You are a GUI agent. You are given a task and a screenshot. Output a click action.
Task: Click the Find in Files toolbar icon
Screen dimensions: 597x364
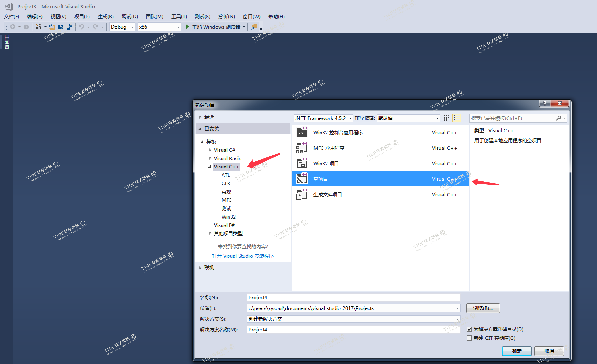[254, 27]
